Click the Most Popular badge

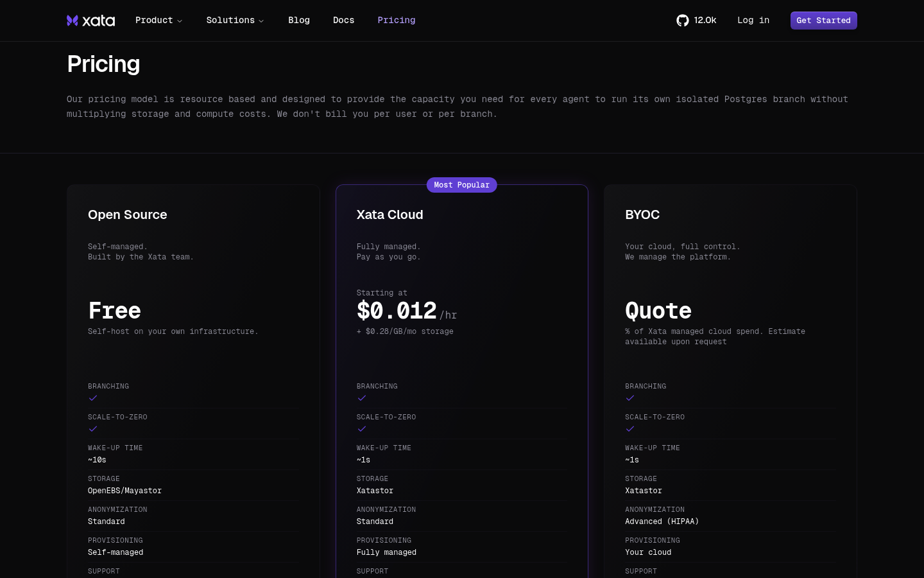pos(462,185)
